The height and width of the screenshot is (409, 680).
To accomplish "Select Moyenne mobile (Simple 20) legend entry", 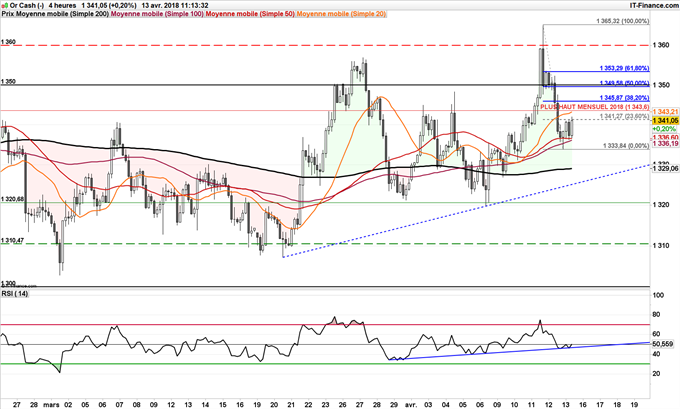I will pos(341,14).
